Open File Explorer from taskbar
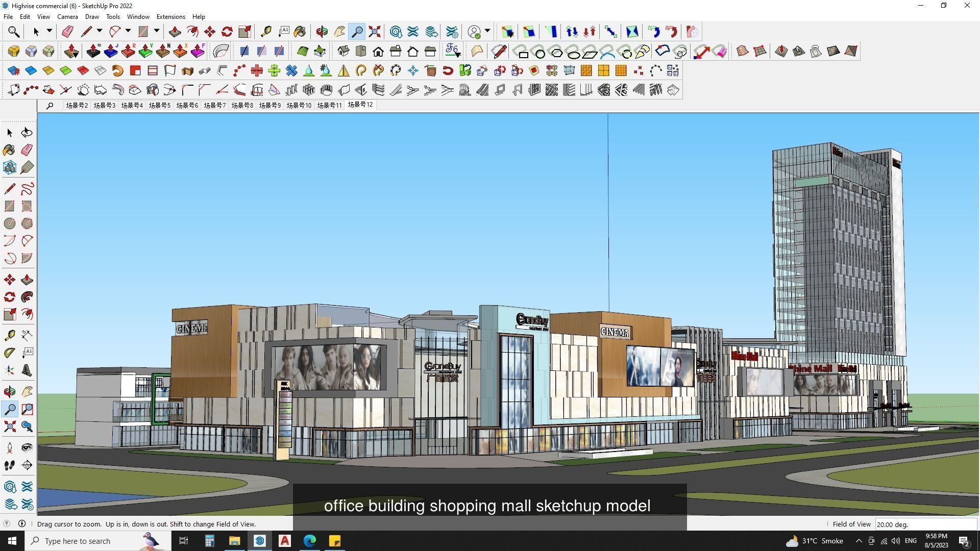This screenshot has width=980, height=551. click(x=234, y=541)
